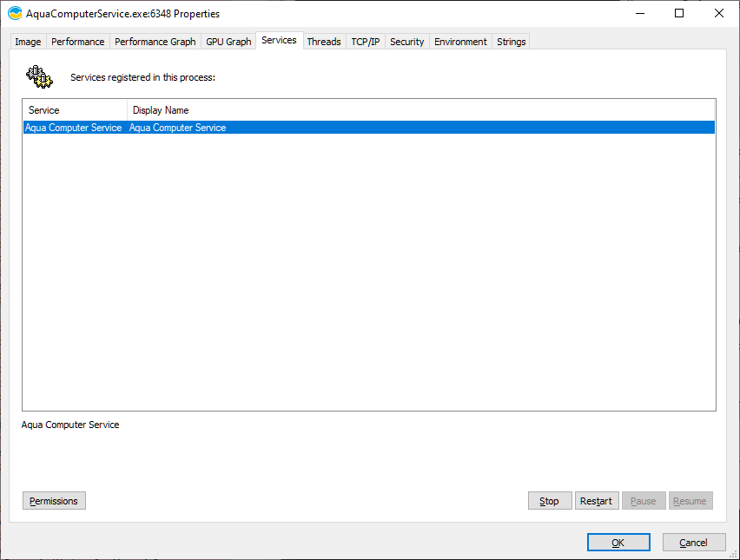Image resolution: width=740 pixels, height=560 pixels.
Task: Open the Image tab
Action: pos(28,42)
